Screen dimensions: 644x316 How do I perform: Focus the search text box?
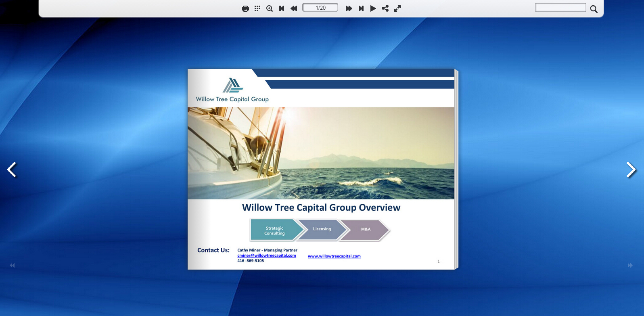560,8
